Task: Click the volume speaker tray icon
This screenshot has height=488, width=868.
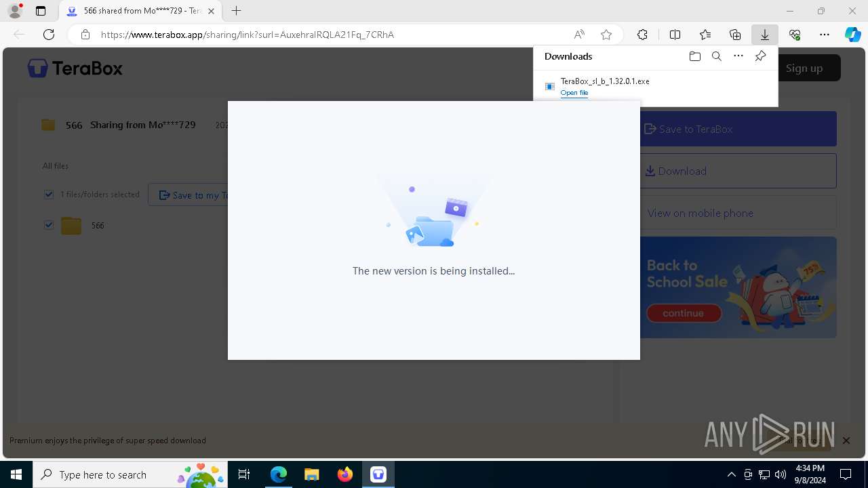Action: pos(781,474)
